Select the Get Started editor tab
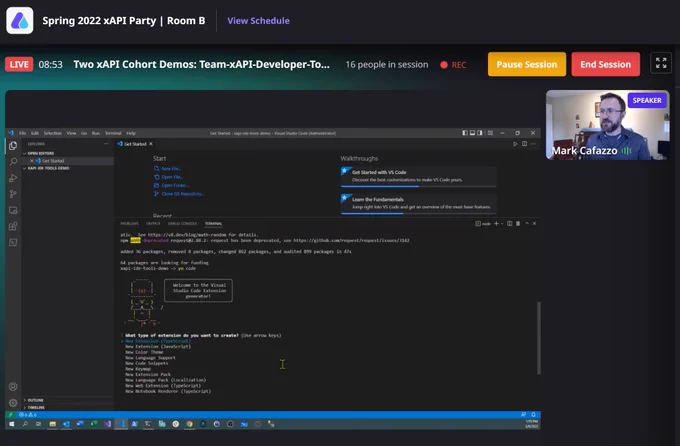The height and width of the screenshot is (446, 680). pos(135,144)
